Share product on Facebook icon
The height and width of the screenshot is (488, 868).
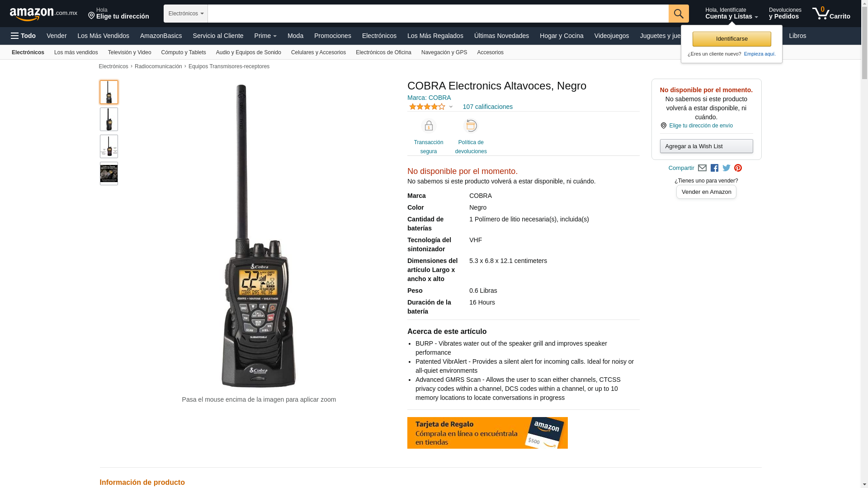point(714,168)
